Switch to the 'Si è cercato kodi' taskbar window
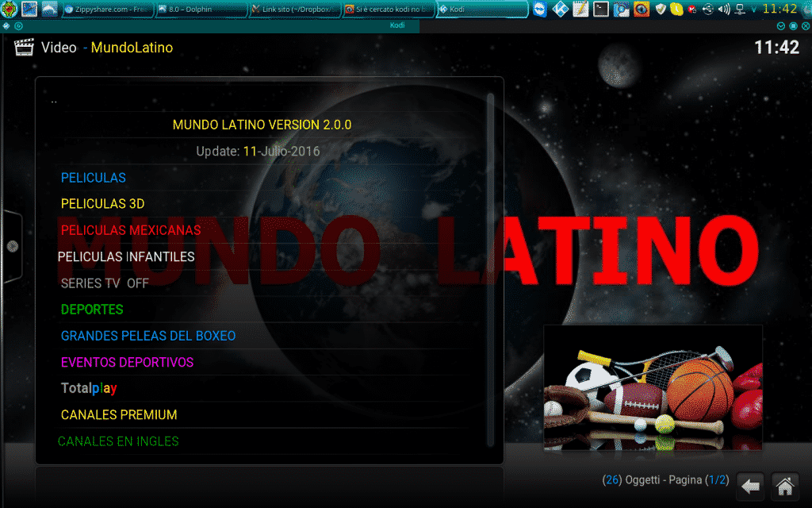The image size is (812, 508). 389,10
